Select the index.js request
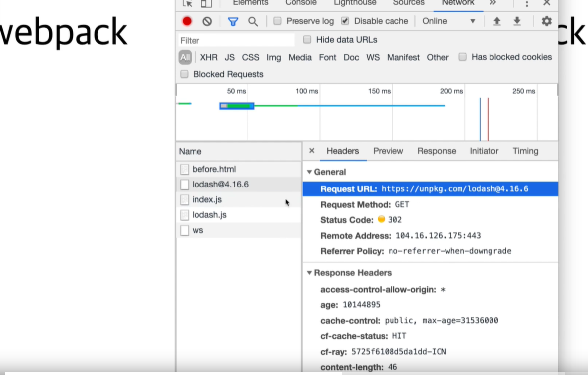The height and width of the screenshot is (375, 588). [x=207, y=199]
